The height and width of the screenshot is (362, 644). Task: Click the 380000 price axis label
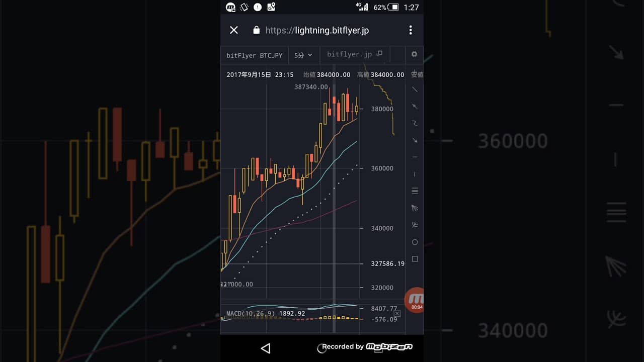(x=382, y=109)
